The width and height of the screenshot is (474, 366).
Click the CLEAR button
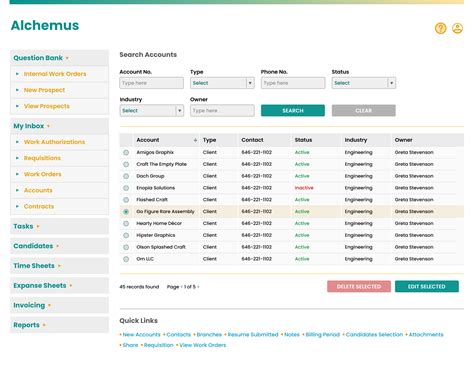[x=364, y=111]
